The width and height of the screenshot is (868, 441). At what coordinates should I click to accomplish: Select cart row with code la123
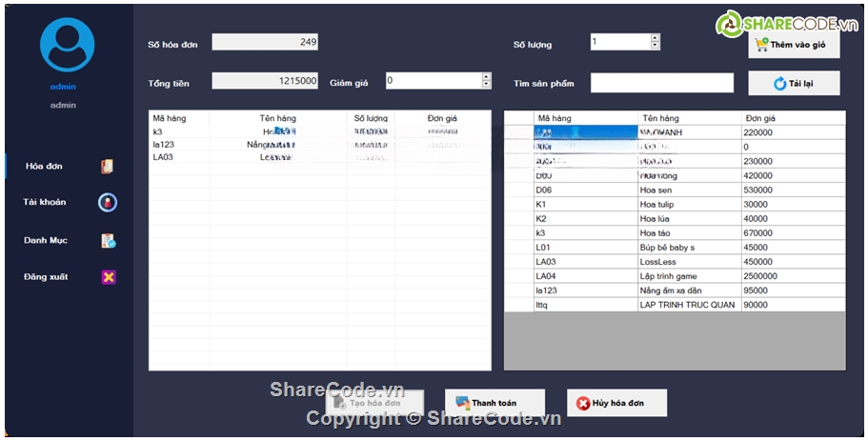tap(319, 145)
